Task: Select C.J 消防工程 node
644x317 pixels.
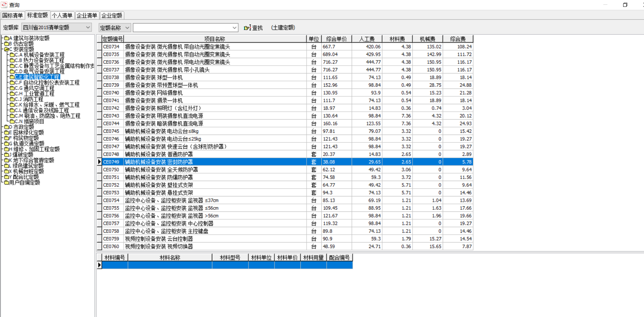Action: click(x=29, y=99)
